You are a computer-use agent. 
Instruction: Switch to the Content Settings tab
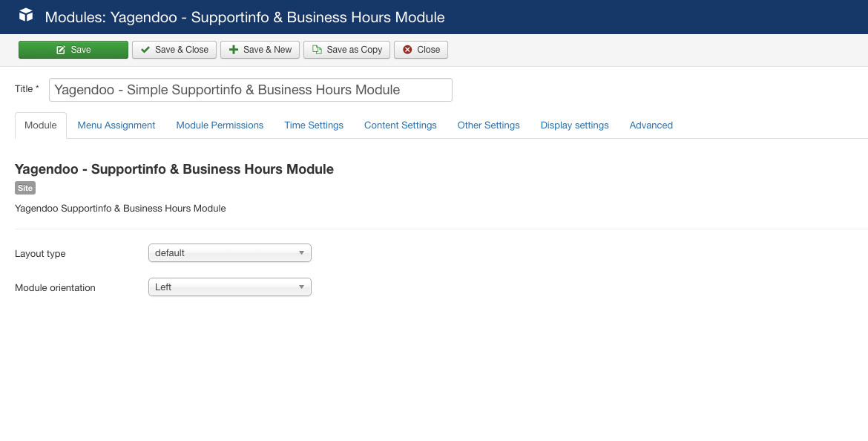coord(400,125)
